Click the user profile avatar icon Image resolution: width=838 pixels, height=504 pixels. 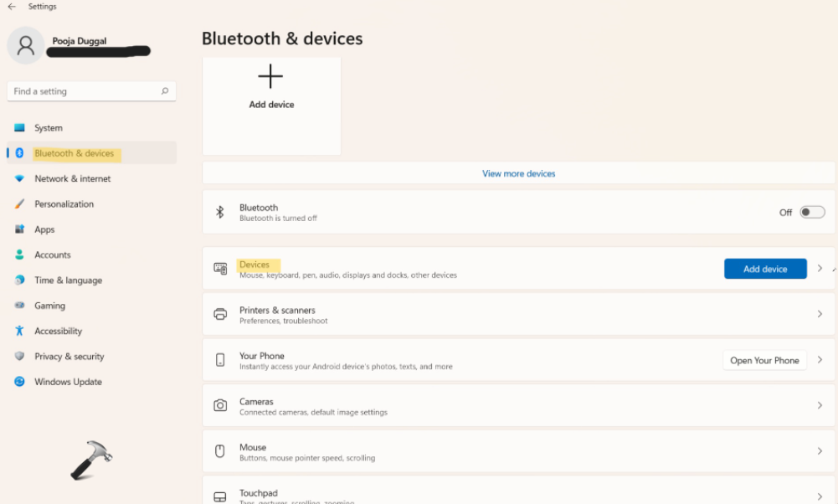[x=26, y=45]
